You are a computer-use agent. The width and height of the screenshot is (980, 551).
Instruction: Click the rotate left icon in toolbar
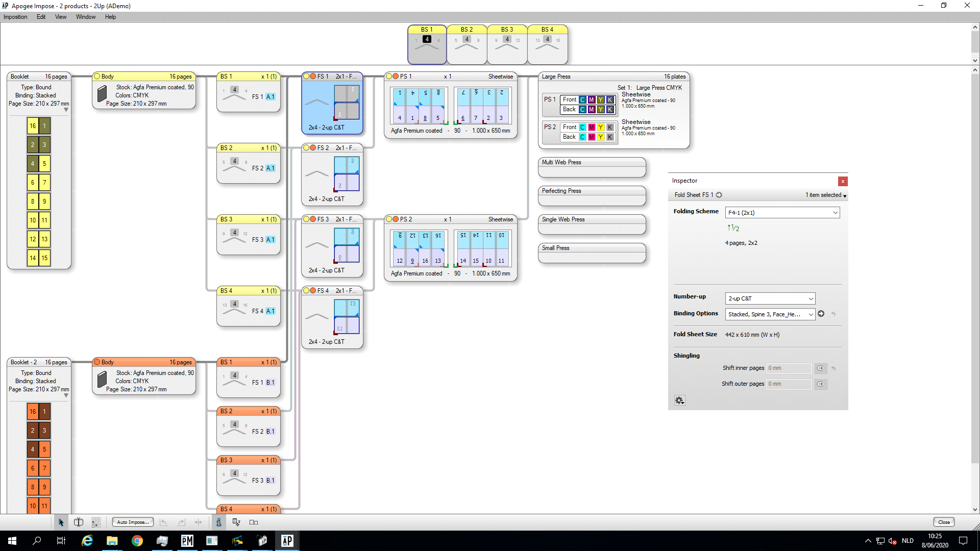click(x=163, y=522)
